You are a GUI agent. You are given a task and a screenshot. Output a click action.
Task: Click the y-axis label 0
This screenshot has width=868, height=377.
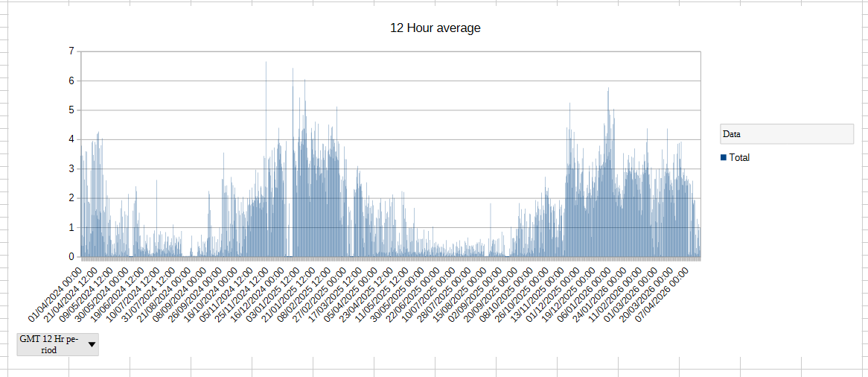pyautogui.click(x=71, y=257)
